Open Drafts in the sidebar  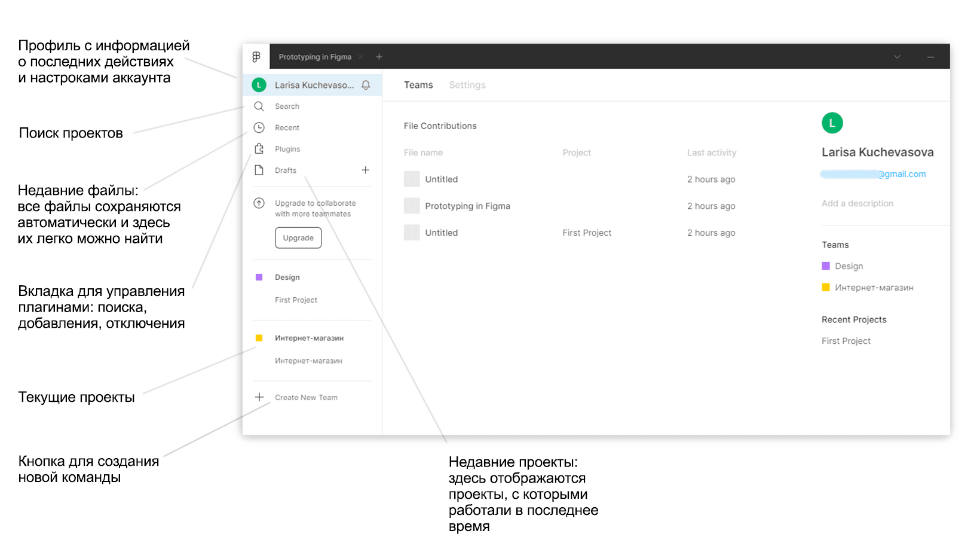click(286, 170)
